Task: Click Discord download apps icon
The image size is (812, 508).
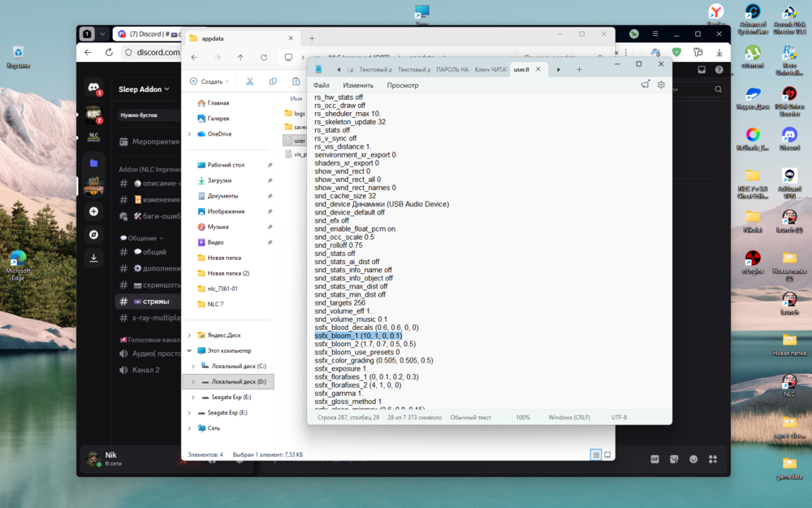Action: [93, 258]
